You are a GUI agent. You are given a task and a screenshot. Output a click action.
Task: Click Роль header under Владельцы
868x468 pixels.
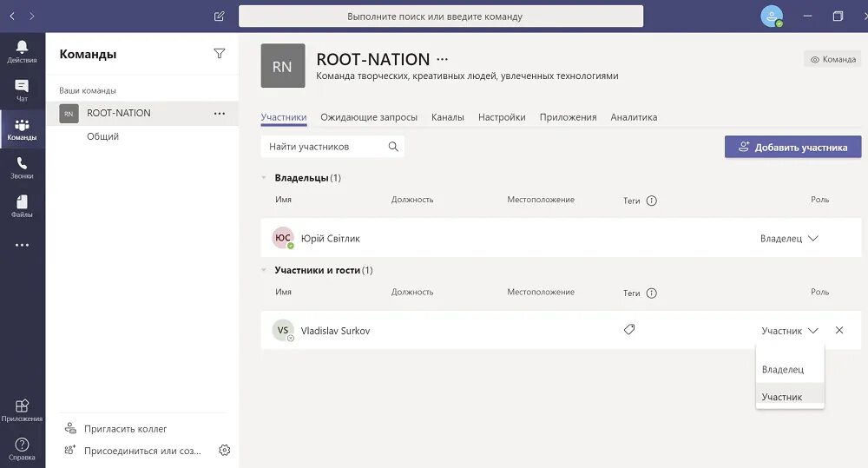[820, 200]
